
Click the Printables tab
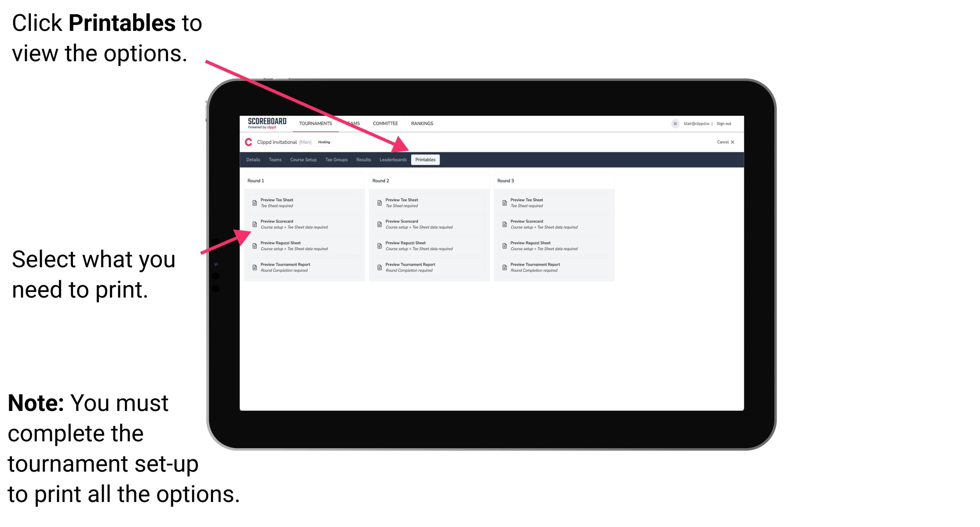(425, 160)
